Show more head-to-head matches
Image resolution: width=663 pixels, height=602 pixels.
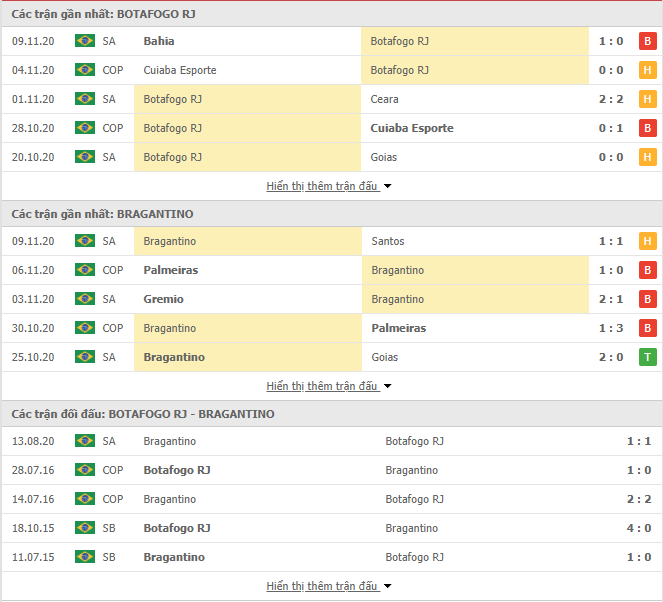point(329,586)
